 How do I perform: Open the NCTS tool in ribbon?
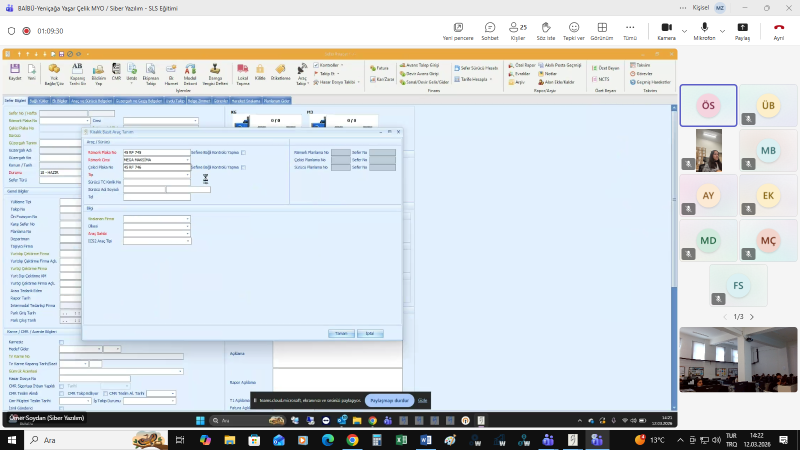[x=602, y=79]
